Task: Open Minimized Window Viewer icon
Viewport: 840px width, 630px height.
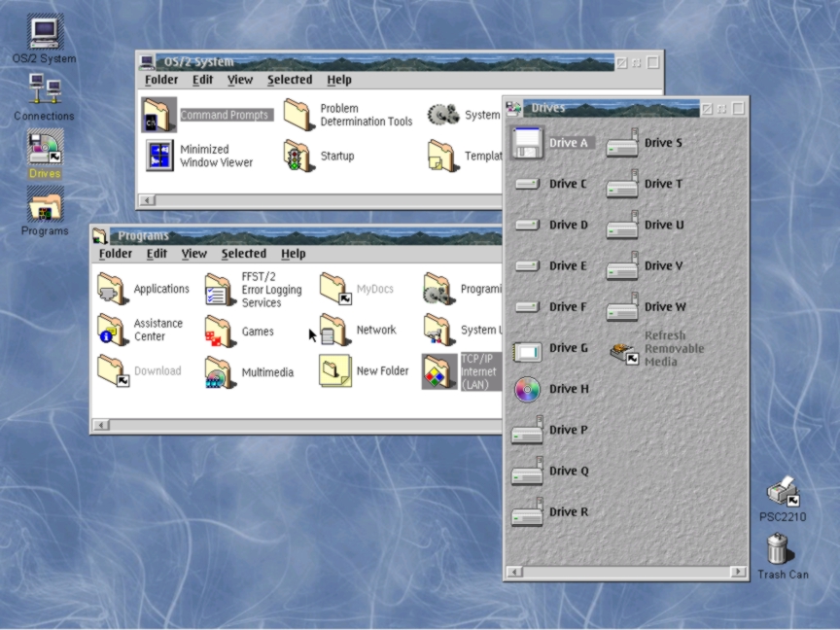Action: [x=158, y=156]
